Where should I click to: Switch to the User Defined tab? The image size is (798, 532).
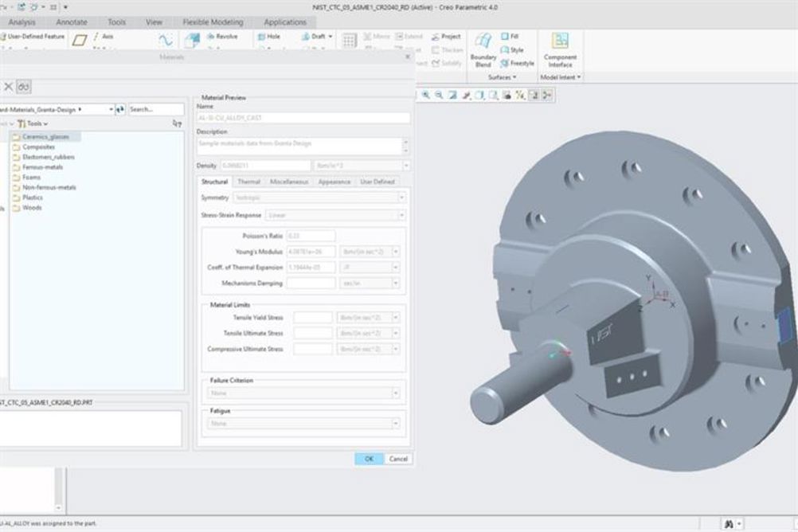[x=377, y=182]
